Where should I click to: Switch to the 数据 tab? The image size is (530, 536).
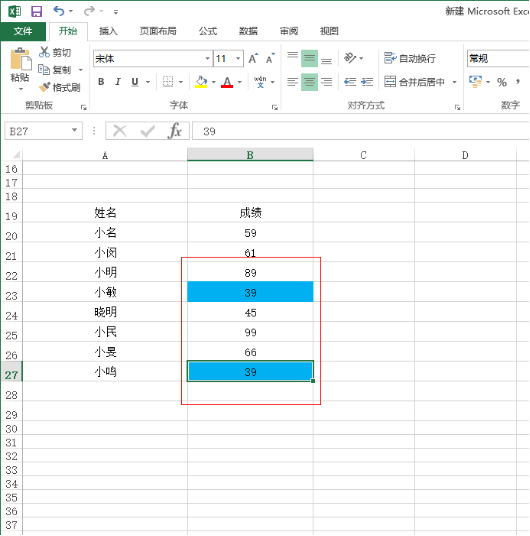[248, 31]
